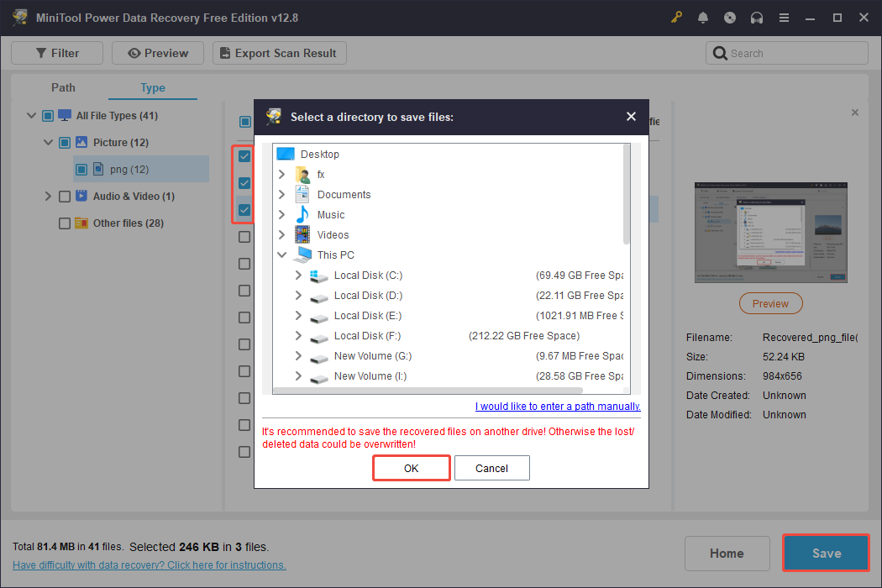The width and height of the screenshot is (882, 588).
Task: Click the license key icon
Action: click(x=676, y=17)
